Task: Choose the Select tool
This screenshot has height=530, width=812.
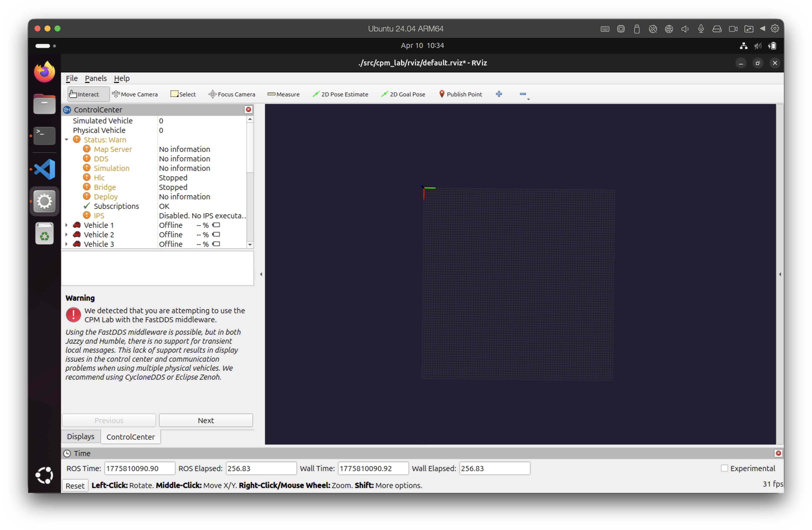Action: click(183, 94)
